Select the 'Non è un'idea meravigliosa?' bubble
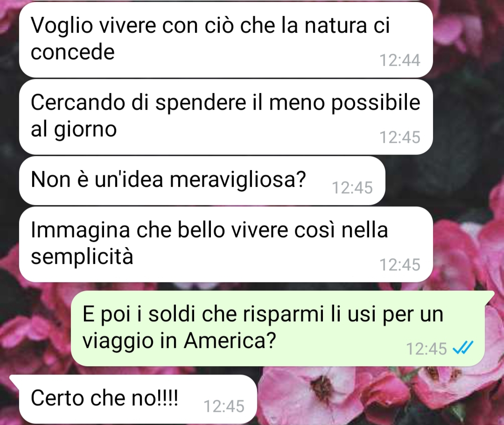Viewport: 504px width, 425px height. click(202, 180)
